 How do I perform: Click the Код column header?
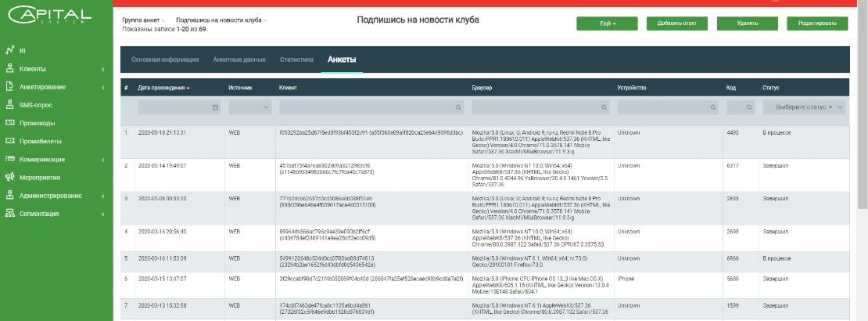point(730,88)
